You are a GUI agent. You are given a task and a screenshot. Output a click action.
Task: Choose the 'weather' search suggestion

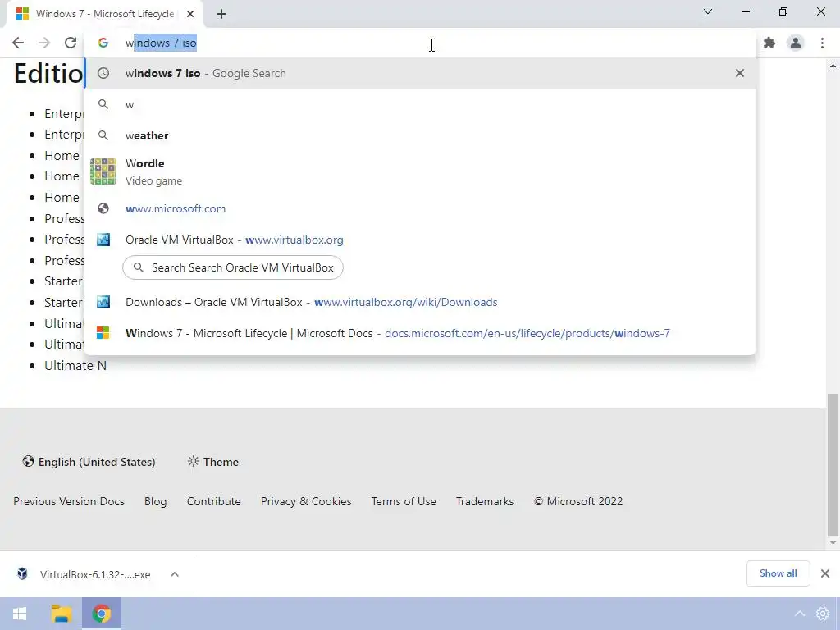pyautogui.click(x=420, y=135)
